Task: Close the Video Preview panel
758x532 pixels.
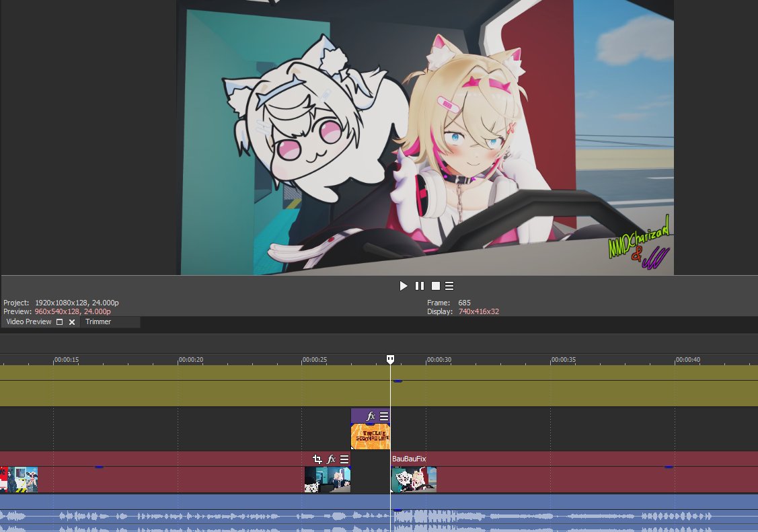Action: coord(71,321)
